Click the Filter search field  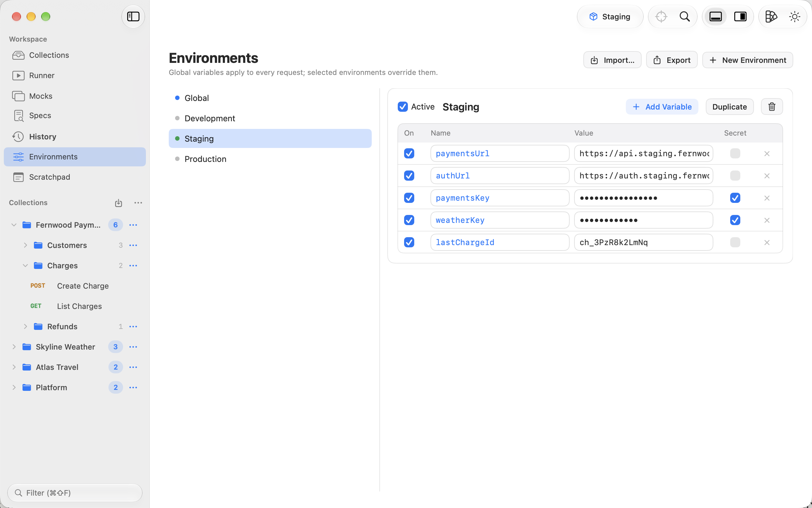click(x=75, y=493)
